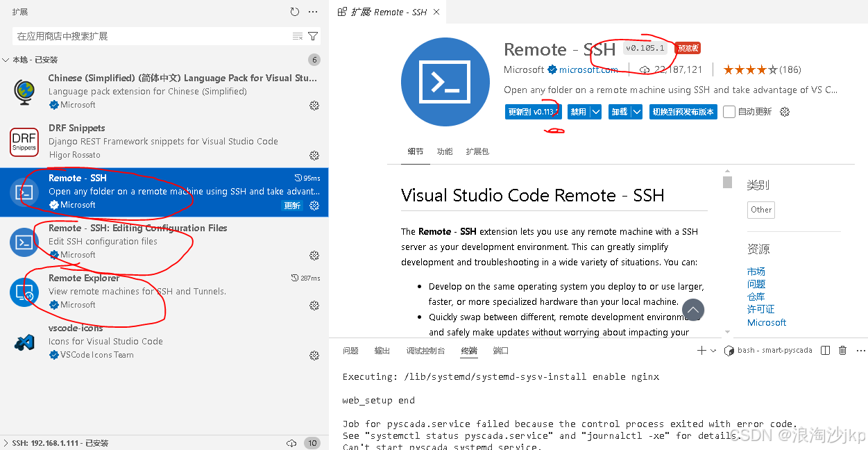Select Remote - SSH: Editing Configuration Files title

tap(137, 228)
